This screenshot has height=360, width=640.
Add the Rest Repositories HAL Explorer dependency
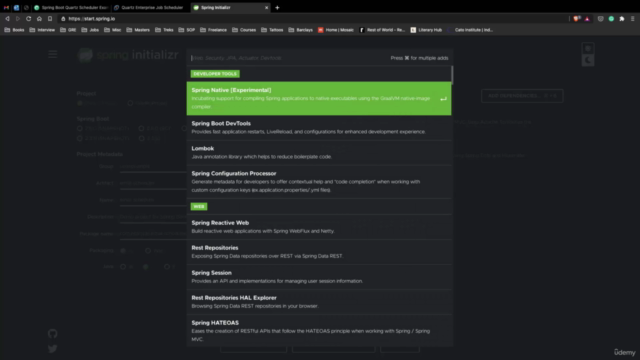(x=319, y=302)
